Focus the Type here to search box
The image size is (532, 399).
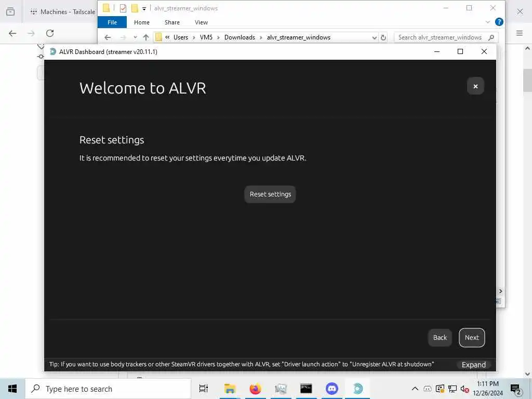tap(108, 389)
